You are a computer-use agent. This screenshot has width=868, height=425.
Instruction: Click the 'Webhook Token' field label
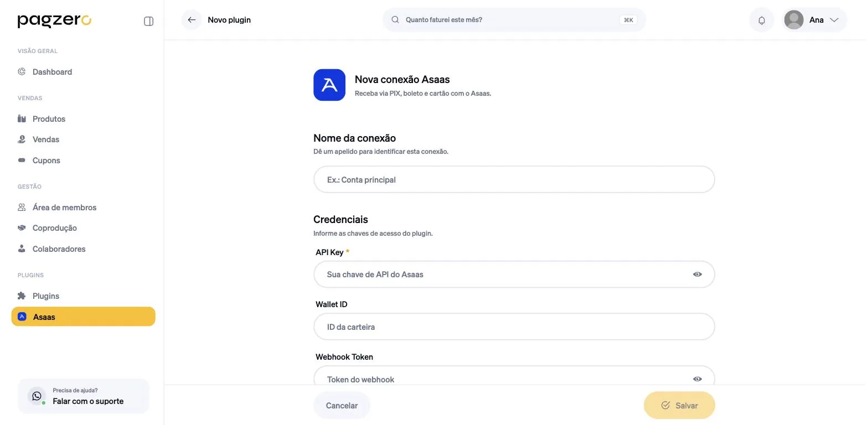(344, 357)
